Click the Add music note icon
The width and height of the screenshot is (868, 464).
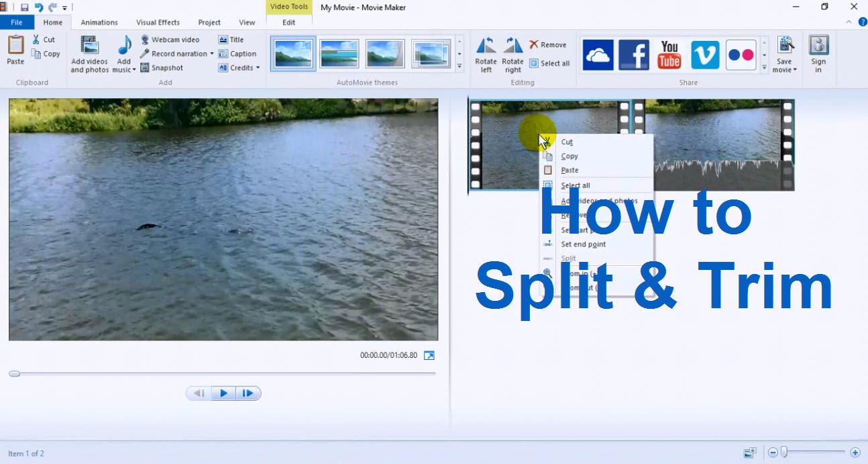tap(125, 45)
